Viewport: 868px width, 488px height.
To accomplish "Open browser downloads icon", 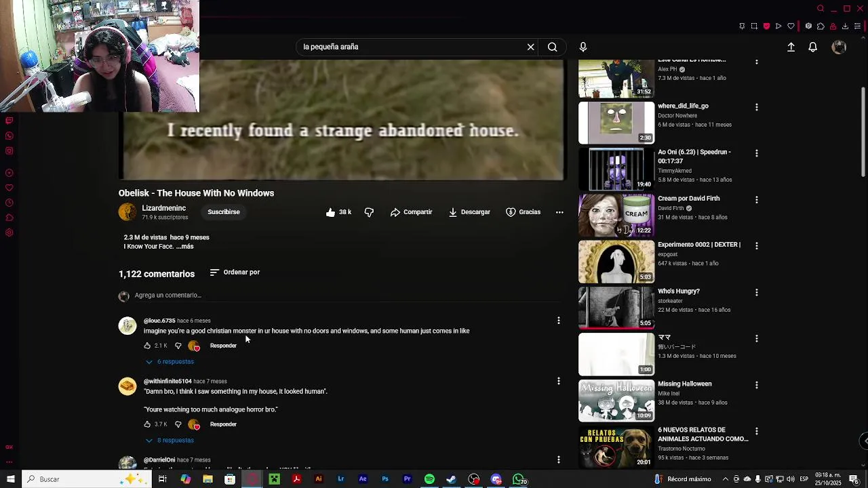I will 845,26.
